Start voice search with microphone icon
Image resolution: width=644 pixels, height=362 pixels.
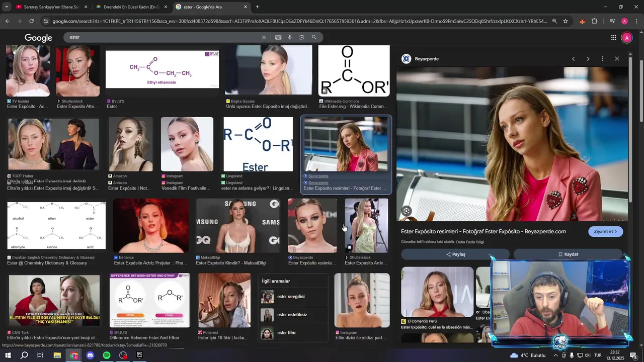click(290, 37)
